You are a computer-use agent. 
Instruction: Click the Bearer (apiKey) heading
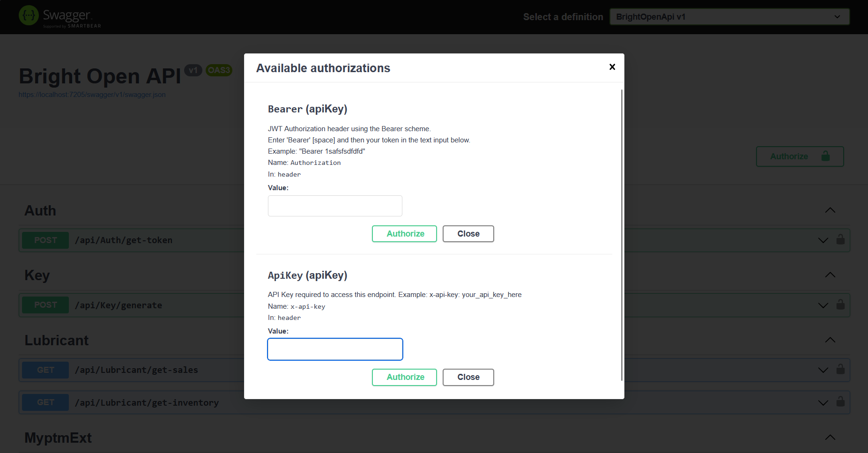(308, 109)
